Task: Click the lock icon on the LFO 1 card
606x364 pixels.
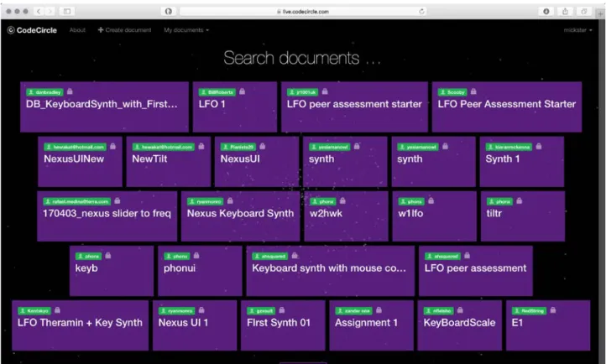Action: [242, 91]
